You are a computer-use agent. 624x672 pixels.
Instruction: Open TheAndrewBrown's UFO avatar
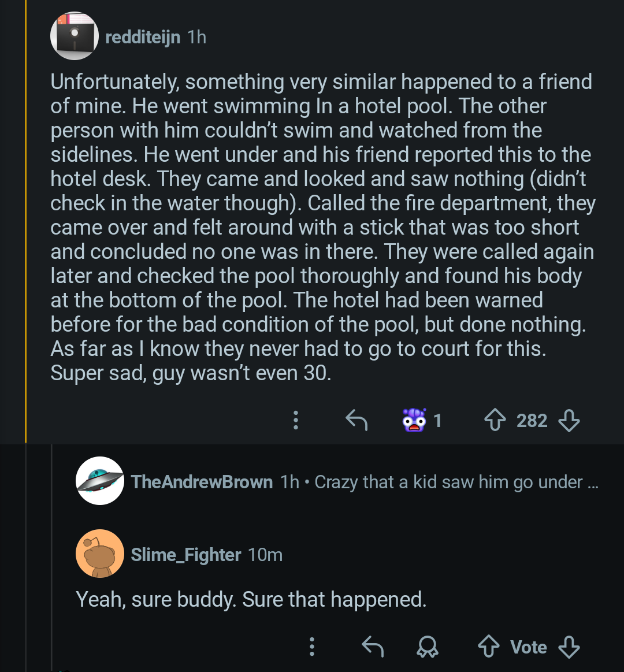click(100, 481)
